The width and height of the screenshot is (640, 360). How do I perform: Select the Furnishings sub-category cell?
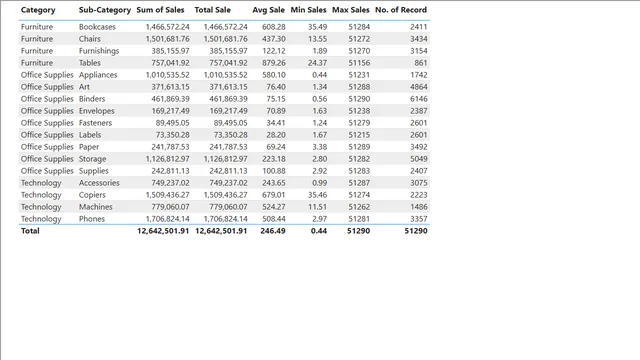pyautogui.click(x=99, y=51)
